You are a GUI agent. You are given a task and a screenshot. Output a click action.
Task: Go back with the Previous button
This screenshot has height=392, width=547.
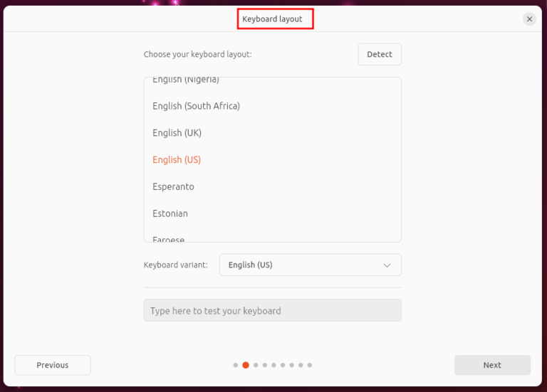53,365
